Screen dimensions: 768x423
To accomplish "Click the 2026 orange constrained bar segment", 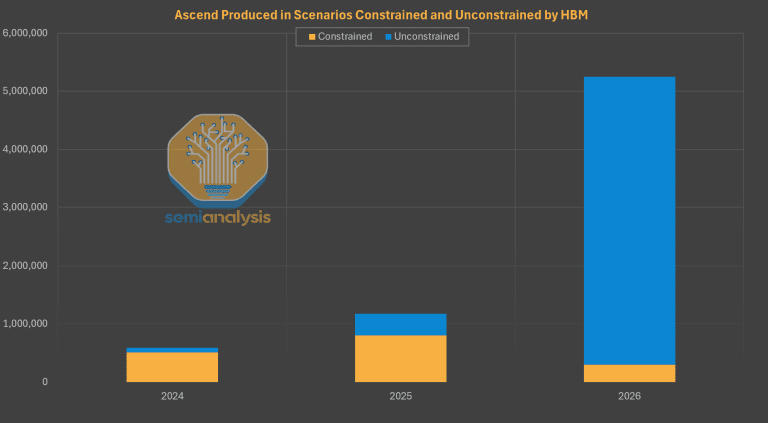I will 629,373.
